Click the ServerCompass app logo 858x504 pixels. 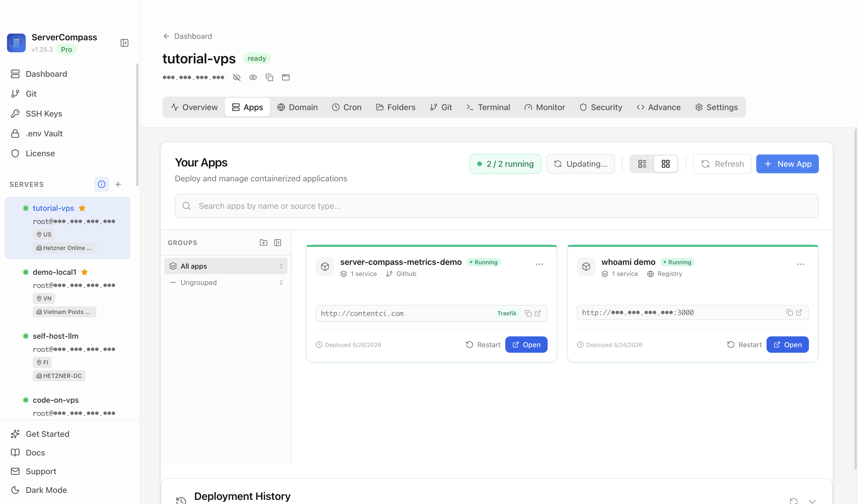(x=16, y=43)
